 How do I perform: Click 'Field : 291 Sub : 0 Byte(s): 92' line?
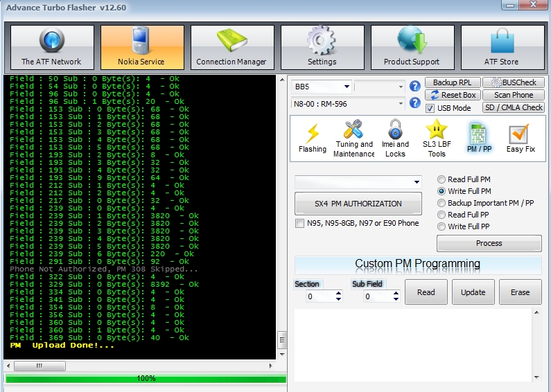pyautogui.click(x=99, y=261)
